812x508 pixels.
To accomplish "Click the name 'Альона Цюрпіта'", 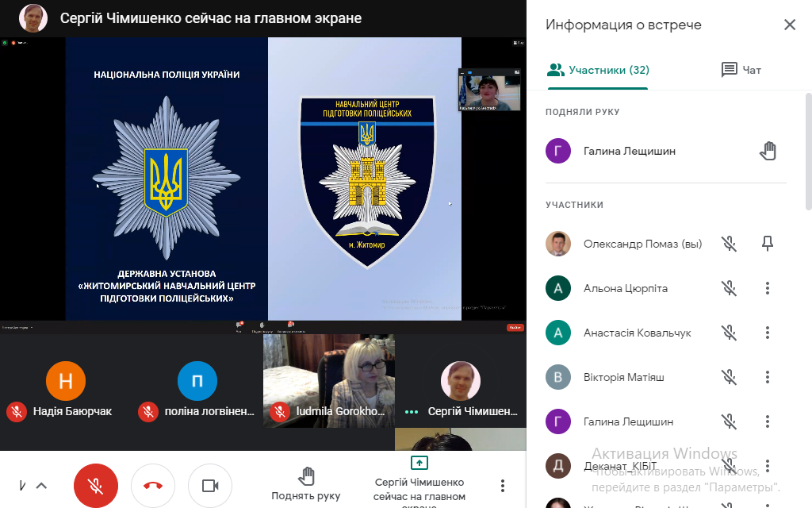I will pos(626,288).
